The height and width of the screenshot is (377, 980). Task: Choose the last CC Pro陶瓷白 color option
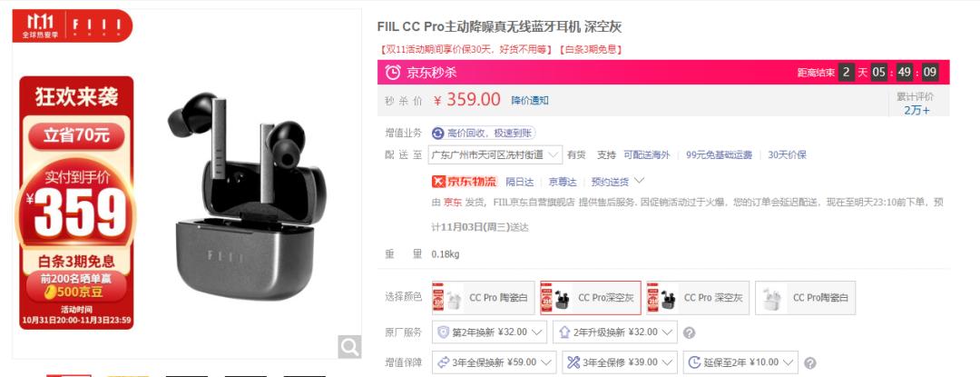pos(805,298)
